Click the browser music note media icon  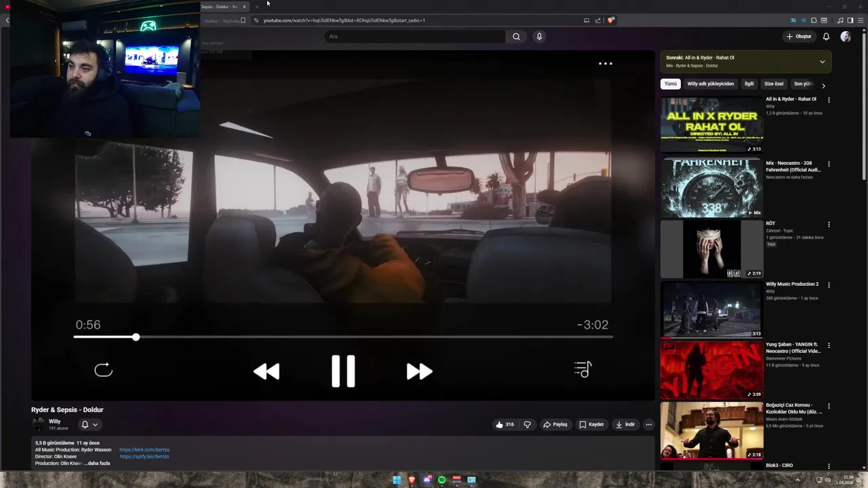pos(840,20)
